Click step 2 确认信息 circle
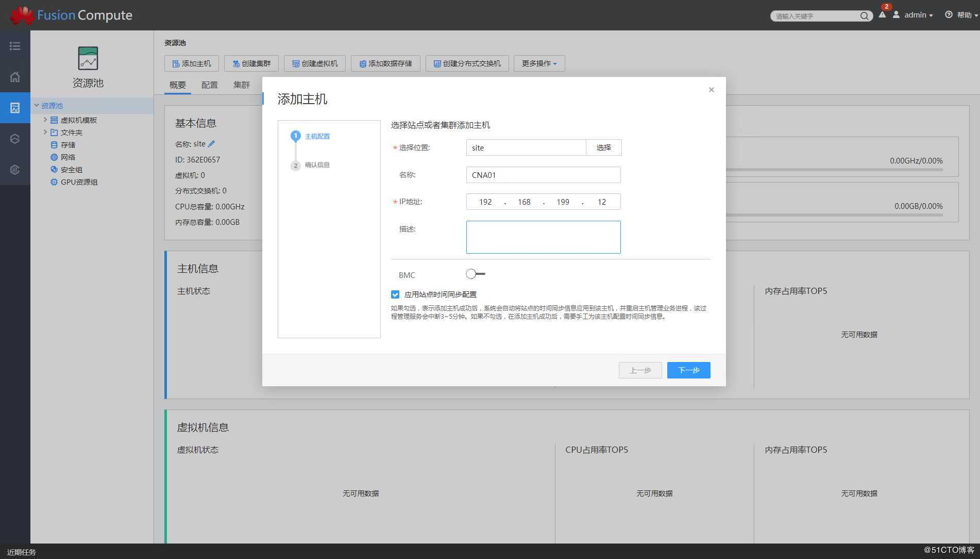Viewport: 980px width, 559px height. [295, 166]
